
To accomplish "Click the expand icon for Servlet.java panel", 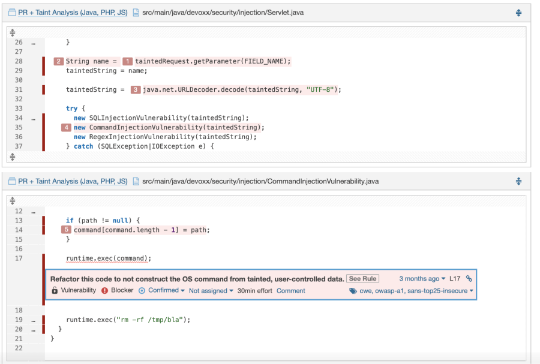I will tap(519, 13).
